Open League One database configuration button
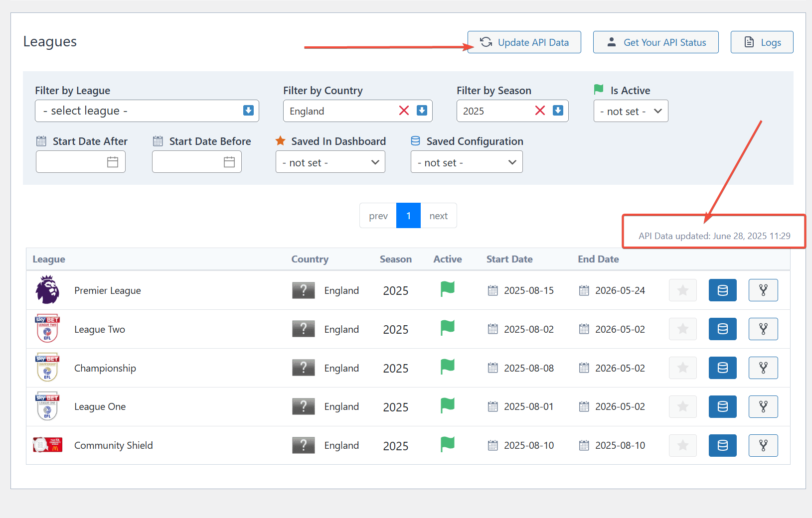This screenshot has height=518, width=812. tap(723, 406)
